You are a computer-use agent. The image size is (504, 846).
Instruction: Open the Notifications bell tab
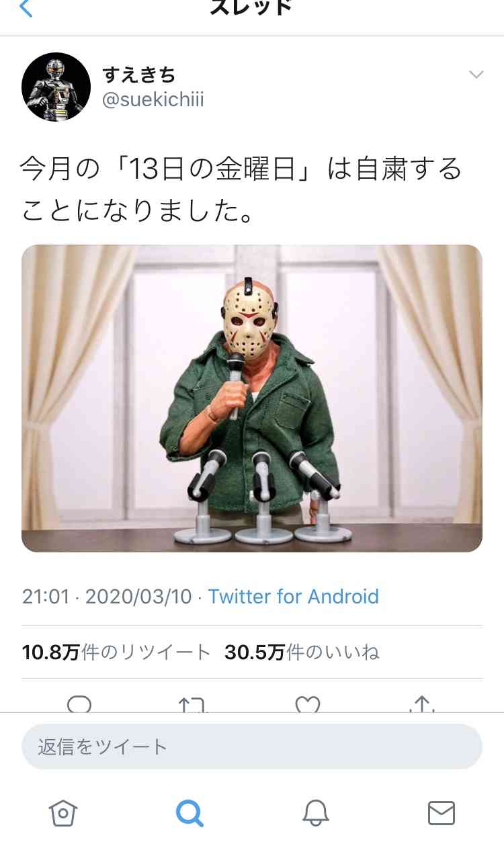coord(315,813)
